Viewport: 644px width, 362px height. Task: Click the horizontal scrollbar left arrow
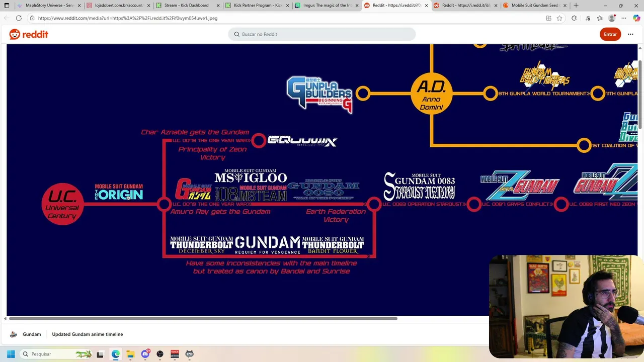(x=6, y=318)
